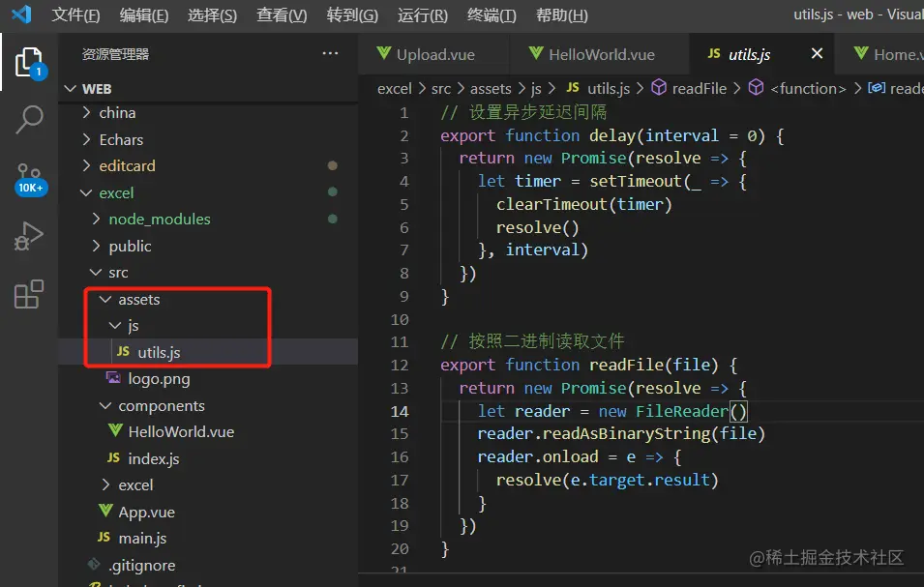Image resolution: width=924 pixels, height=587 pixels.
Task: Open the 帮助(H) menu
Action: pyautogui.click(x=561, y=15)
